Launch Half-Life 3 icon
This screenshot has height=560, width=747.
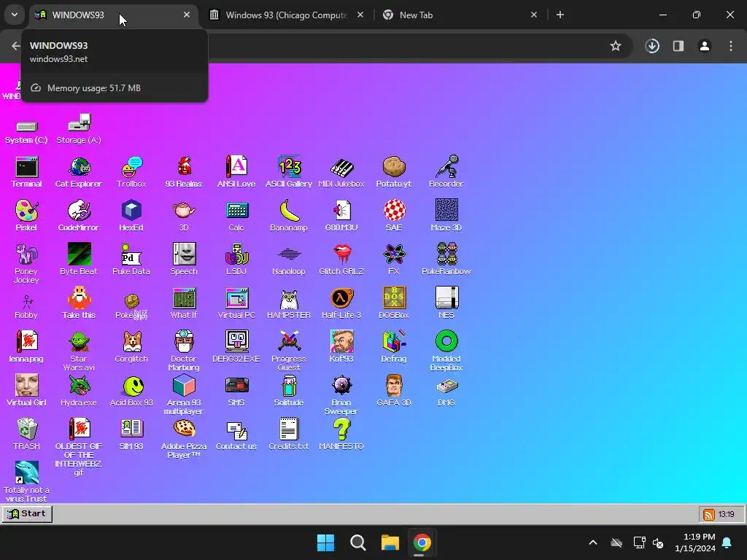tap(341, 303)
